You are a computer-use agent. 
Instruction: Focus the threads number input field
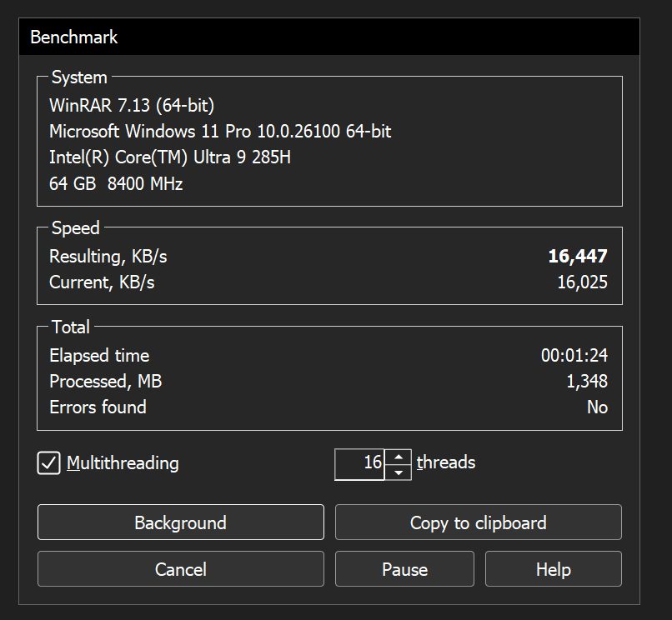(x=360, y=462)
